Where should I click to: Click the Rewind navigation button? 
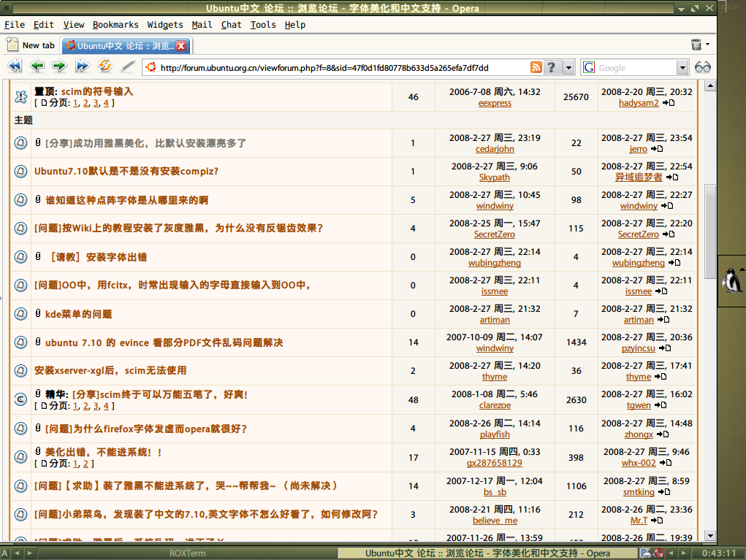tap(15, 66)
